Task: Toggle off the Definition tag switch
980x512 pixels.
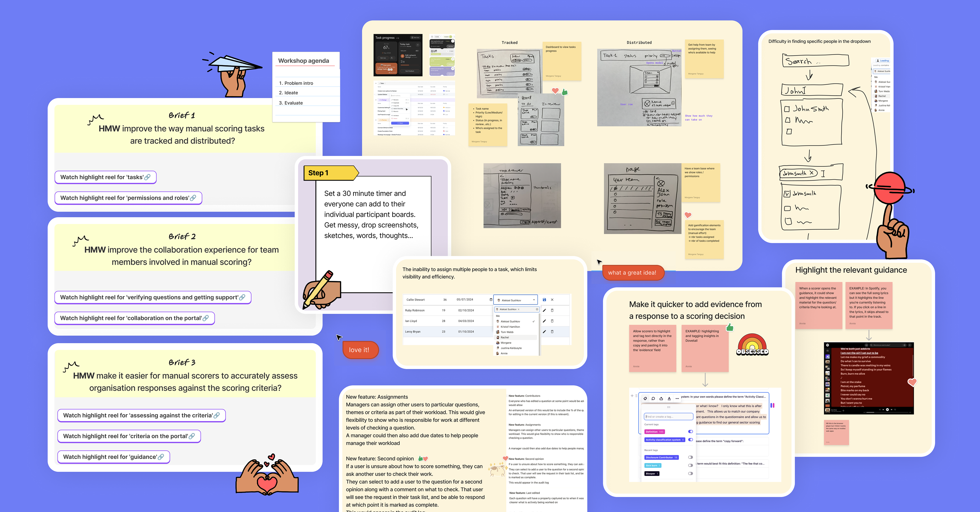Action: point(691,432)
